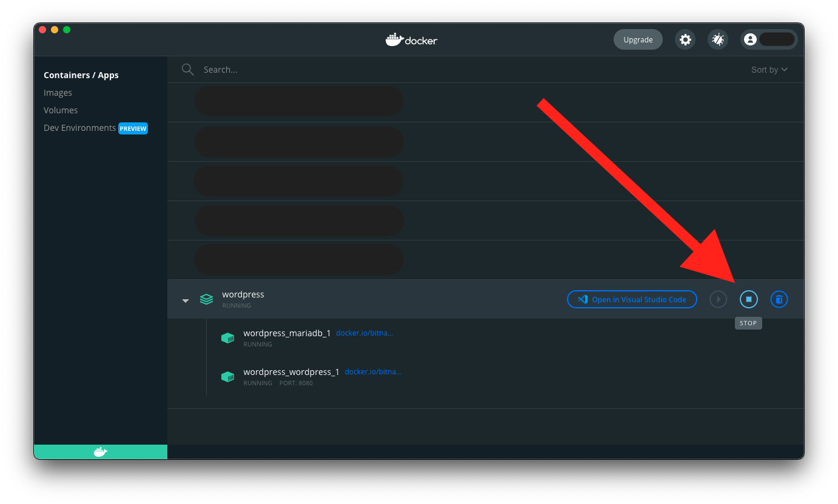This screenshot has height=504, width=838.
Task: Click the grayed start button for wordpress
Action: 719,299
